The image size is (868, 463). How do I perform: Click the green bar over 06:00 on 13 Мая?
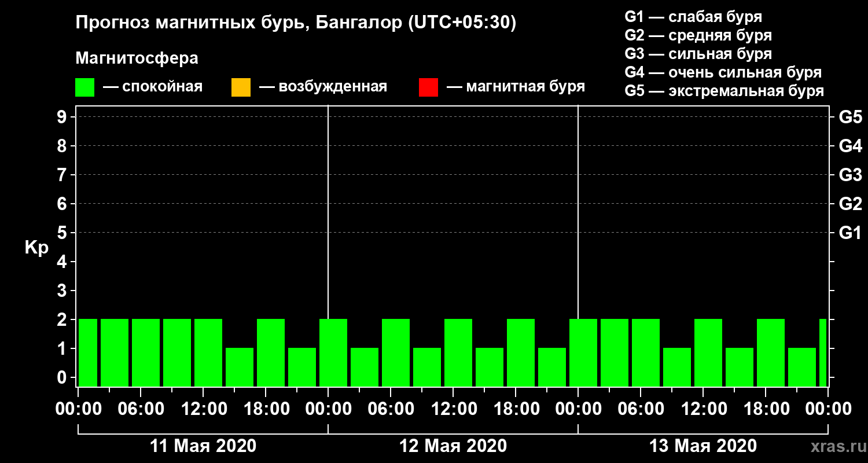point(646,352)
